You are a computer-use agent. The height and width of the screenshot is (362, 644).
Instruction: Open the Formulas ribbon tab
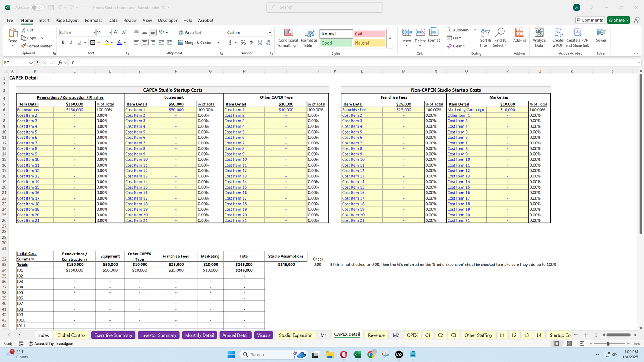tap(93, 21)
